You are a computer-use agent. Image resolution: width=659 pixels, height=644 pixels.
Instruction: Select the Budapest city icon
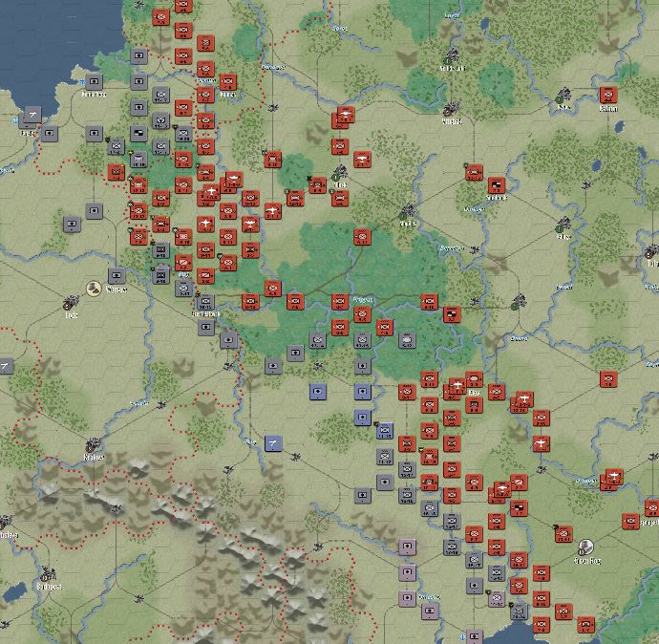click(48, 573)
